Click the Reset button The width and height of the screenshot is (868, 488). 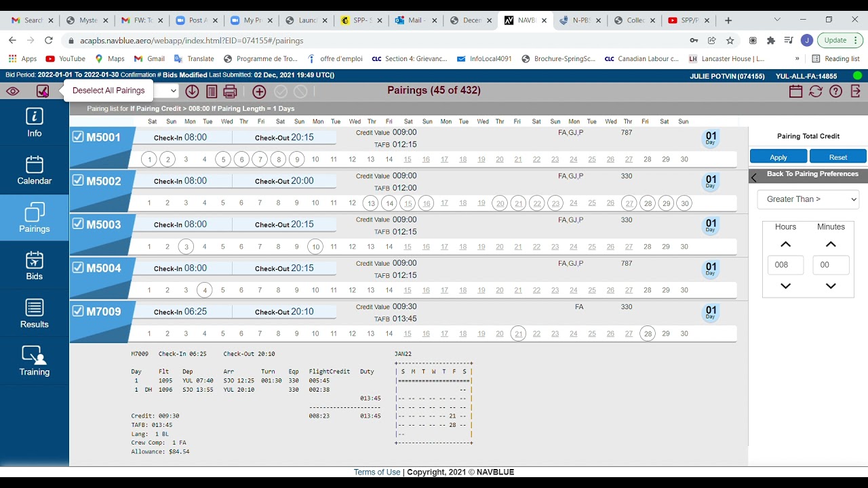pyautogui.click(x=838, y=157)
